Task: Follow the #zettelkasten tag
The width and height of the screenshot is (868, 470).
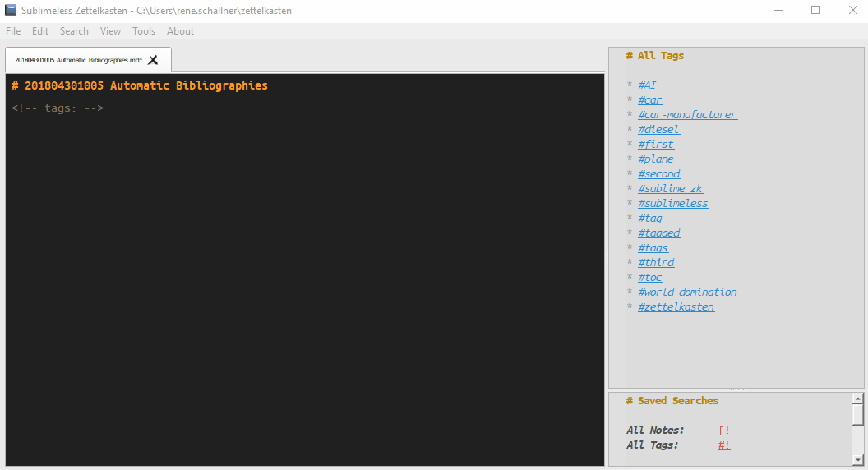Action: pyautogui.click(x=676, y=307)
